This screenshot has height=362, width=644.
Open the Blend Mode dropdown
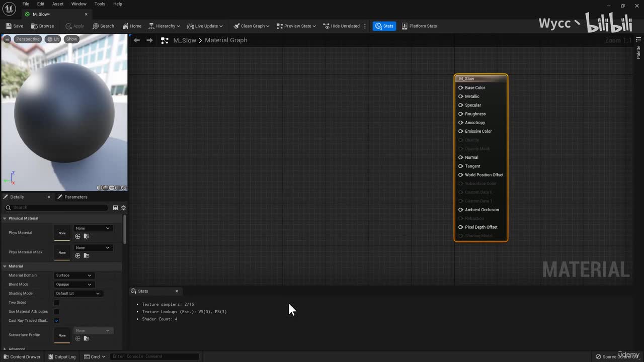(x=73, y=285)
